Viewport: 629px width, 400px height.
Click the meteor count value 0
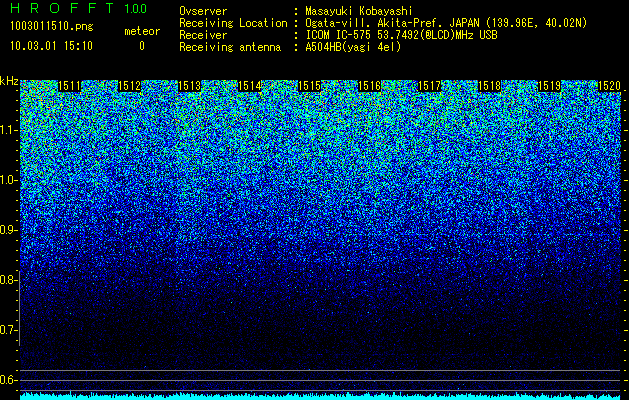pos(142,46)
